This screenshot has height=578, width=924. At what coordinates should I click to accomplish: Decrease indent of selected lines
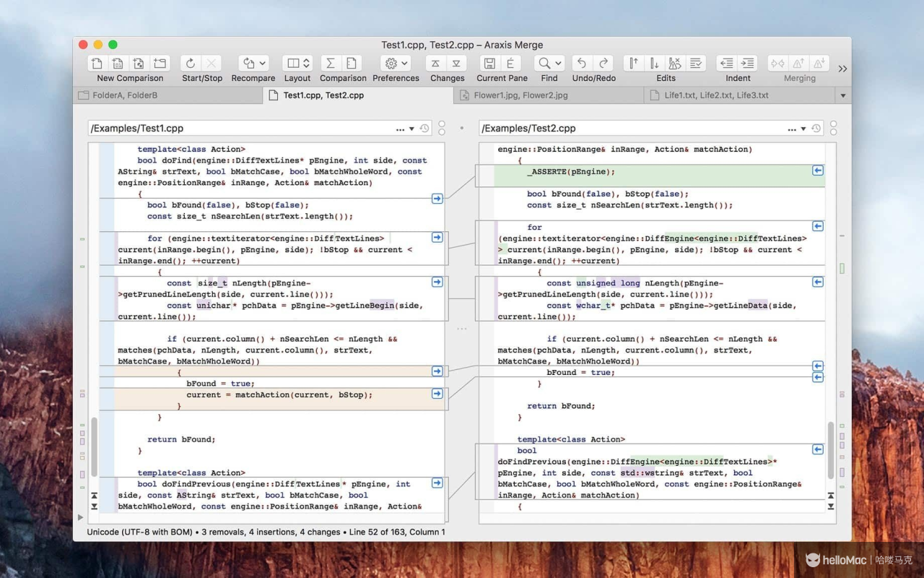(x=727, y=64)
